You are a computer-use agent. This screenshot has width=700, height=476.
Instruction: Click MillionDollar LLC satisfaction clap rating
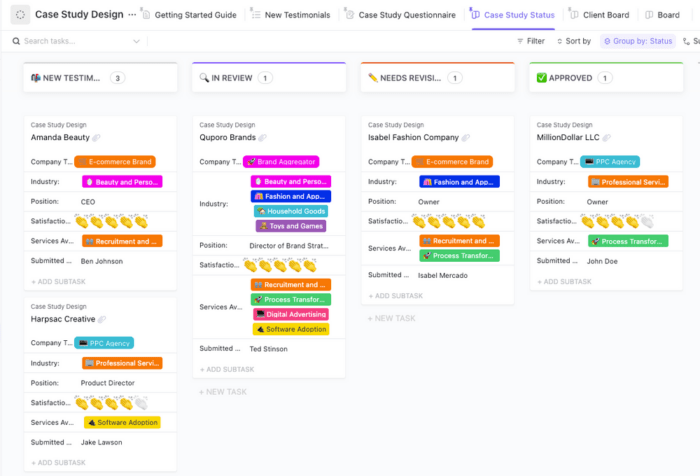[617, 221]
